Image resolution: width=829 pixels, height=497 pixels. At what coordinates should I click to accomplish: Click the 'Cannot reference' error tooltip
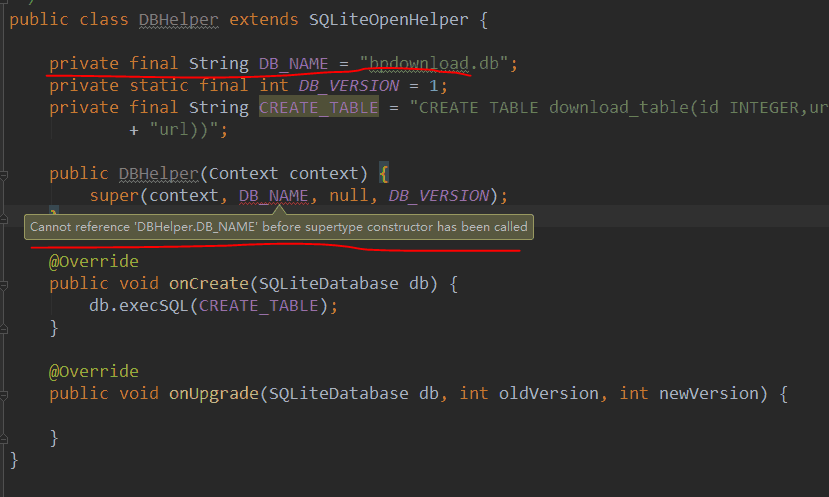point(279,227)
